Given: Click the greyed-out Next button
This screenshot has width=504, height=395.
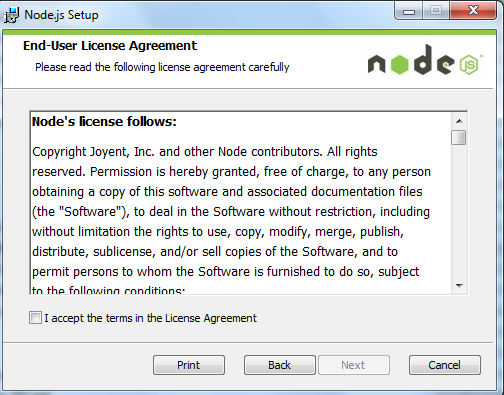Looking at the screenshot, I should click(354, 365).
